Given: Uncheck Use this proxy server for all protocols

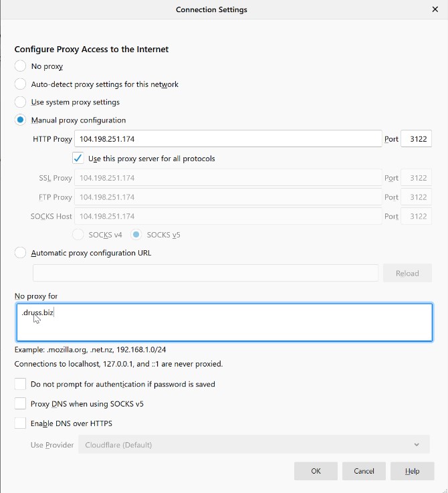Looking at the screenshot, I should 78,159.
